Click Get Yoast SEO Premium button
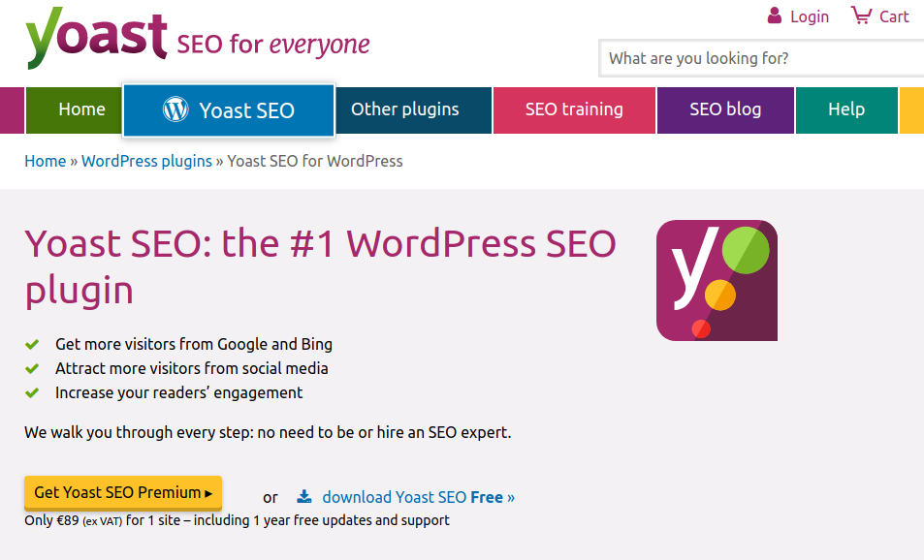The image size is (924, 560). click(x=123, y=492)
